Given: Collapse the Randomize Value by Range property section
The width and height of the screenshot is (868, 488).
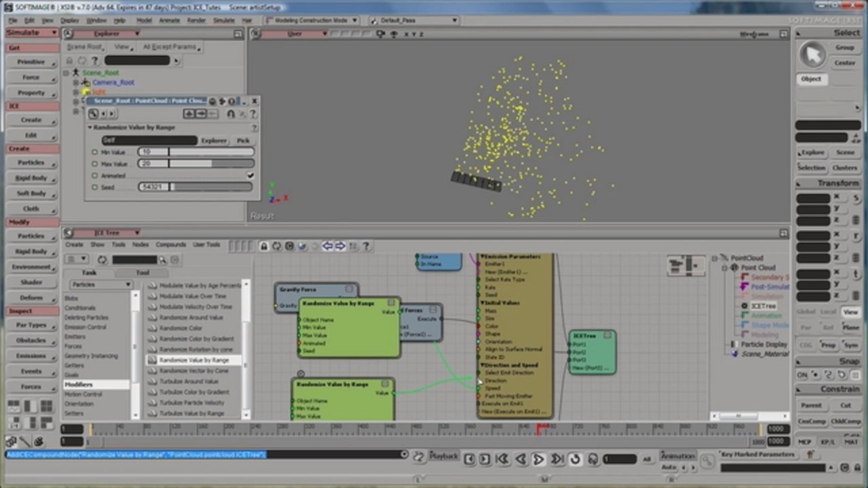Looking at the screenshot, I should (90, 127).
